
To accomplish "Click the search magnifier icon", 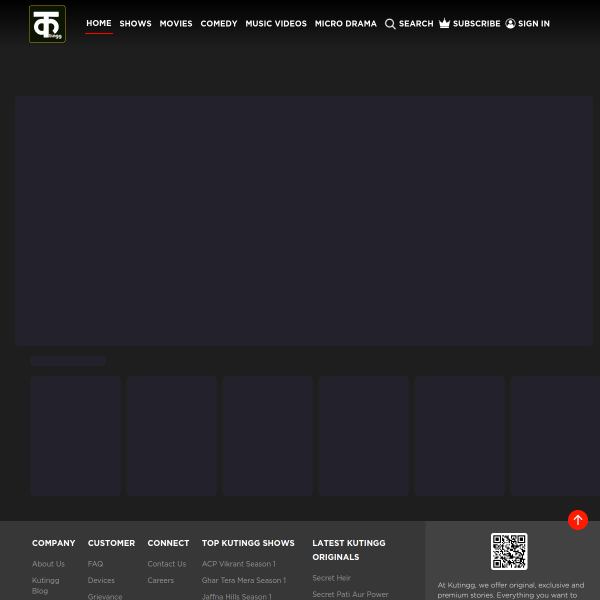I will click(x=390, y=24).
